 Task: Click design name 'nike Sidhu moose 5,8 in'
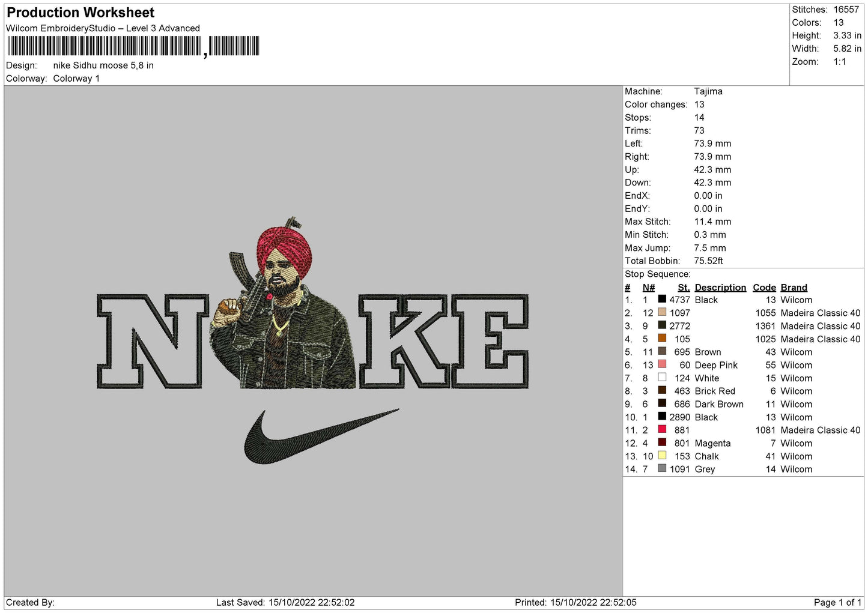(103, 65)
